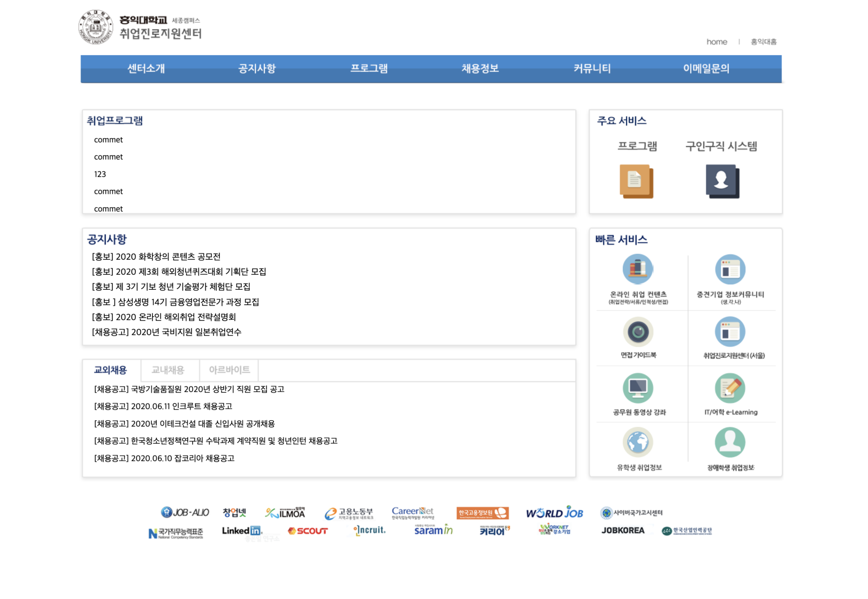This screenshot has height=599, width=868.
Task: Click the JOBKOREA partner logo
Action: click(x=622, y=530)
